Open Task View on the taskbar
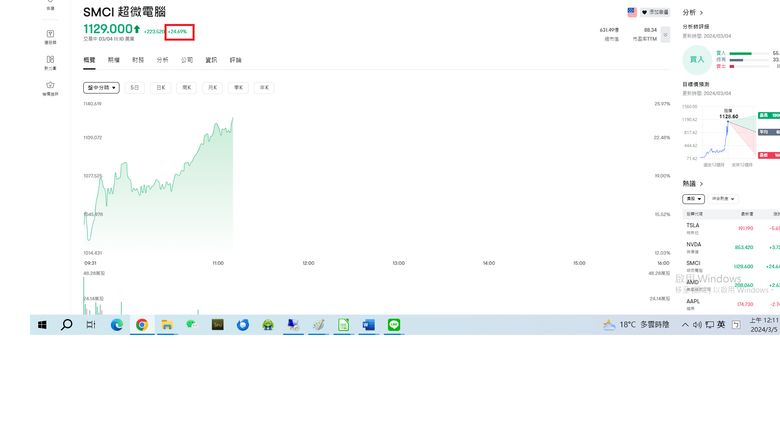This screenshot has height=439, width=780. click(x=91, y=325)
